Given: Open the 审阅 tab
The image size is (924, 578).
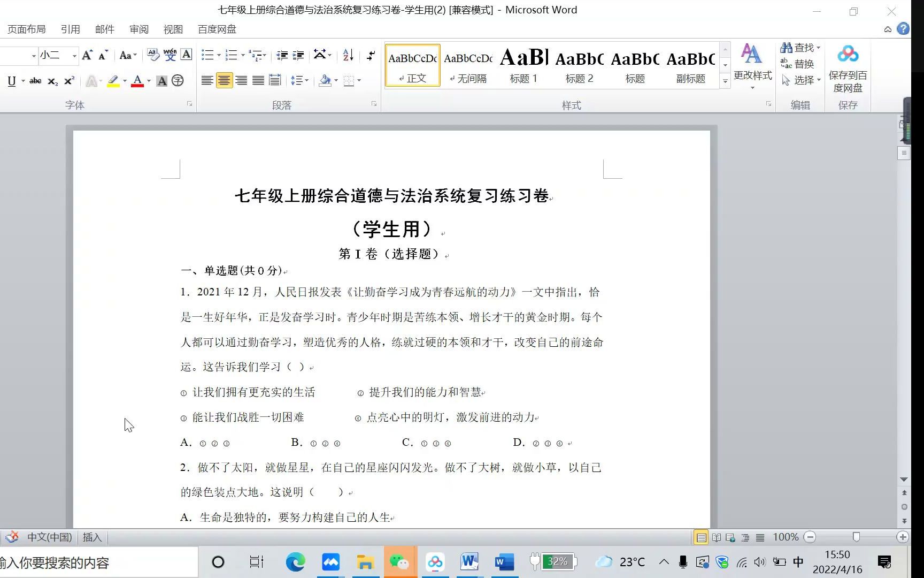Looking at the screenshot, I should click(x=138, y=29).
